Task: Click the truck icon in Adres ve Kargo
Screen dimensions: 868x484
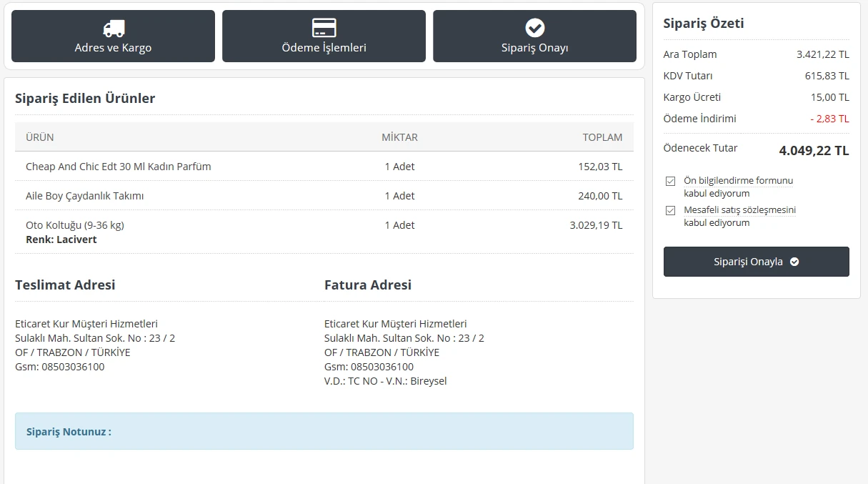Action: [113, 29]
